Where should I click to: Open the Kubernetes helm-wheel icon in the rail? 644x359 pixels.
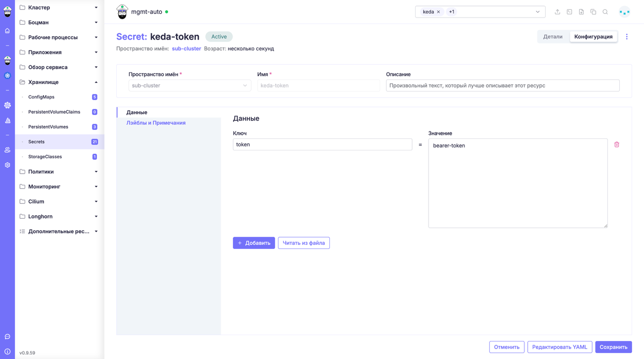click(7, 75)
